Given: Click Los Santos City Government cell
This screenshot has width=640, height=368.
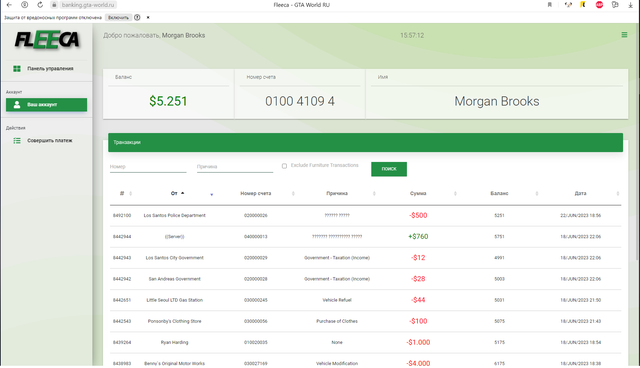Looking at the screenshot, I should point(174,258).
